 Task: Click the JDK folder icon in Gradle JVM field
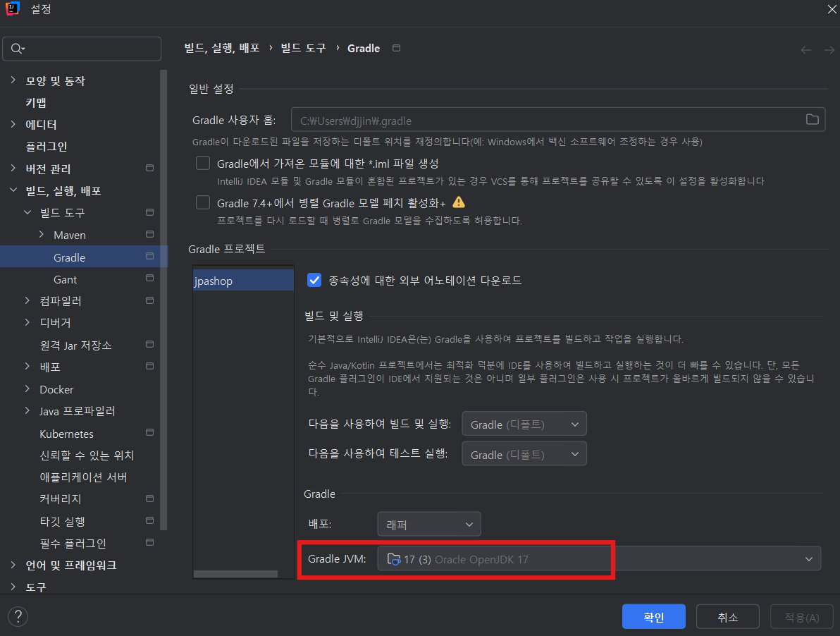coord(394,559)
